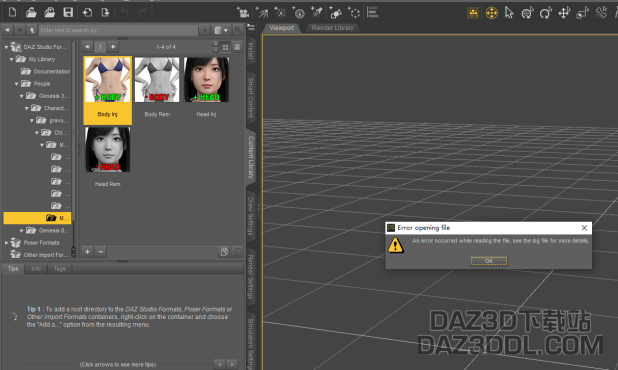618x370 pixels.
Task: Expand the Genesis 8 folder node
Action: click(22, 230)
